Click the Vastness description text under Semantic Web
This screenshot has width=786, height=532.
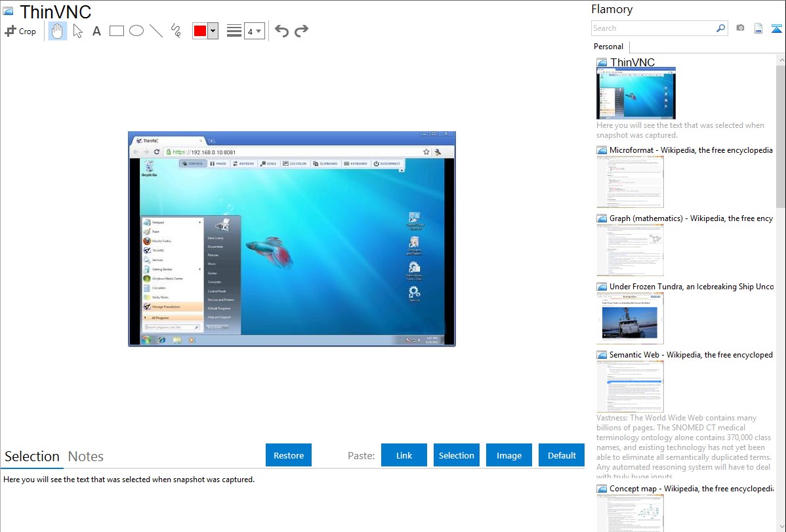click(684, 447)
